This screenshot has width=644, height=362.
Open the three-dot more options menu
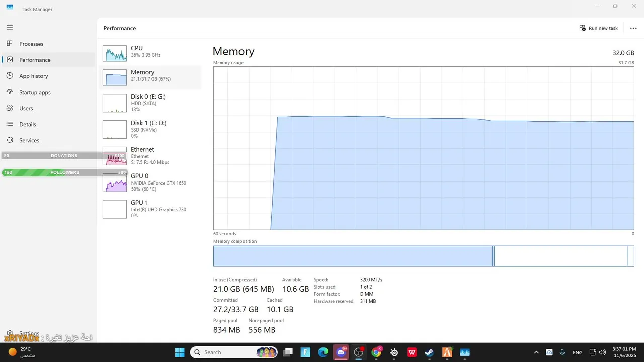[633, 28]
